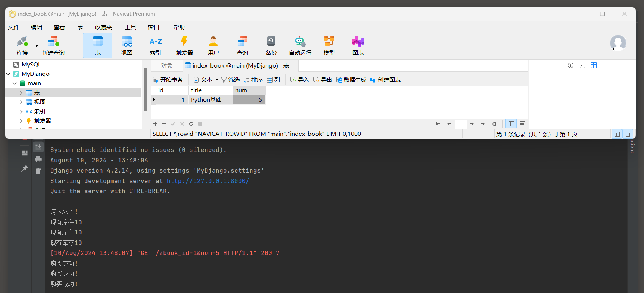Click the 数据生成 data generation button
Viewport: 644px width, 293px height.
[351, 80]
